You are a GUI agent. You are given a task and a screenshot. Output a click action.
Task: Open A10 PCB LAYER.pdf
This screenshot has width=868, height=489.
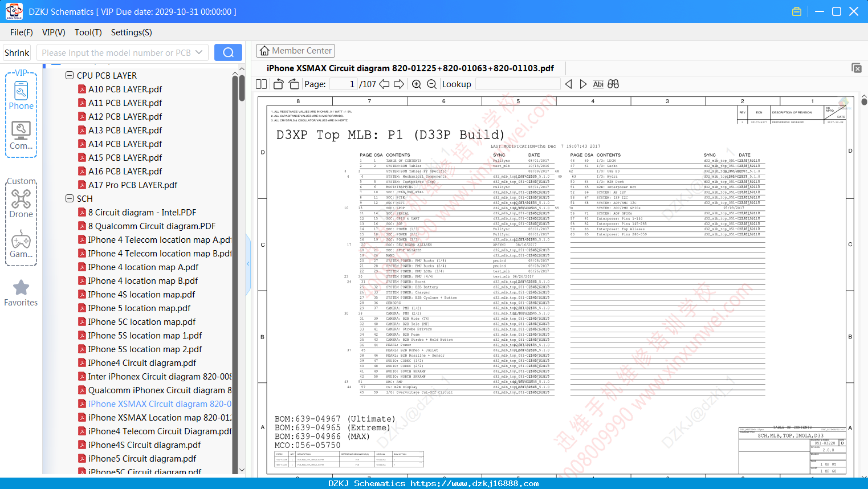coord(125,89)
